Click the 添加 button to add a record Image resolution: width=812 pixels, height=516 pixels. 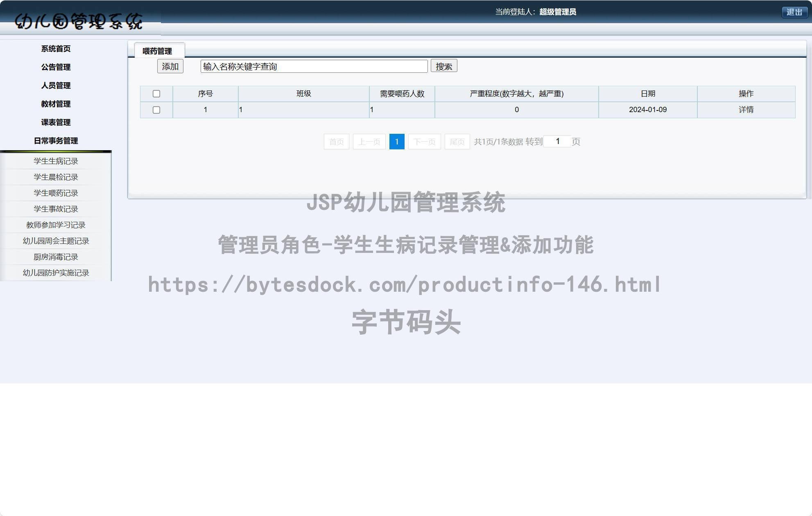[x=170, y=66]
